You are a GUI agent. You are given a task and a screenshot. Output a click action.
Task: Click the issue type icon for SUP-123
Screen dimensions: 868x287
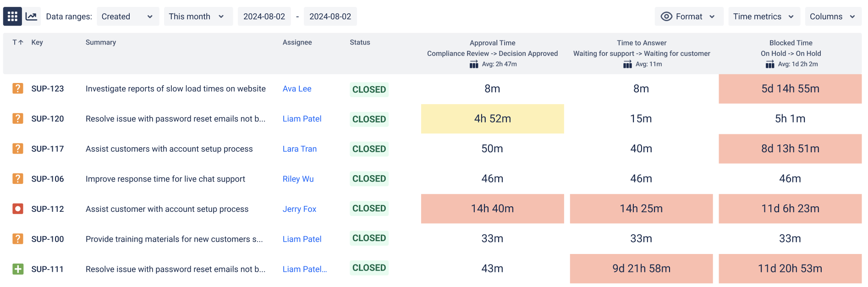pyautogui.click(x=18, y=88)
